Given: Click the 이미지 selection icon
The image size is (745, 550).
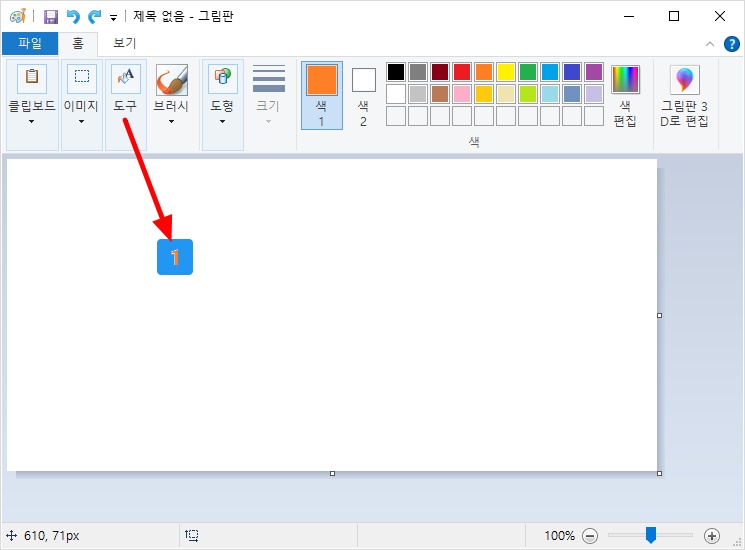Looking at the screenshot, I should (82, 78).
